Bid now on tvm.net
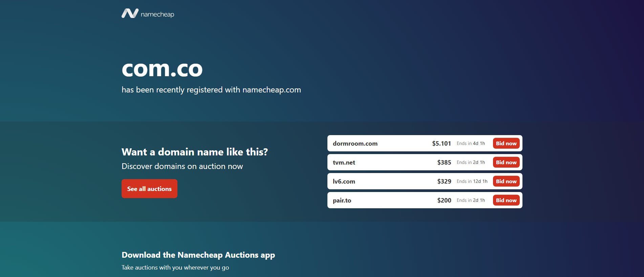The width and height of the screenshot is (644, 277). click(x=506, y=162)
